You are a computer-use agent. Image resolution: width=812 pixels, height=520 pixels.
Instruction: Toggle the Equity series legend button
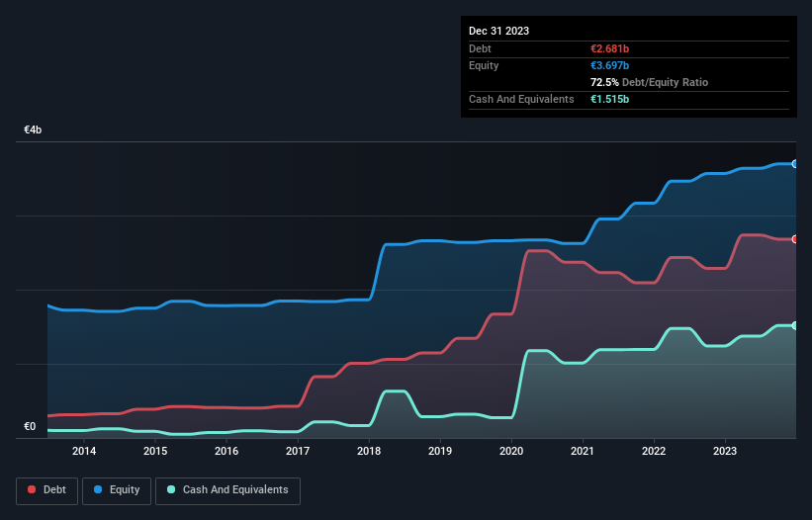(117, 490)
